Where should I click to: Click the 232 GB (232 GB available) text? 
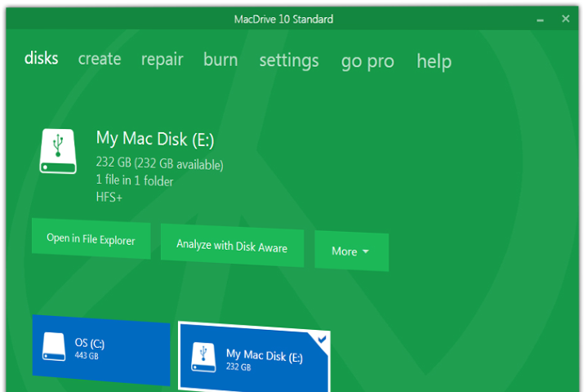[160, 163]
